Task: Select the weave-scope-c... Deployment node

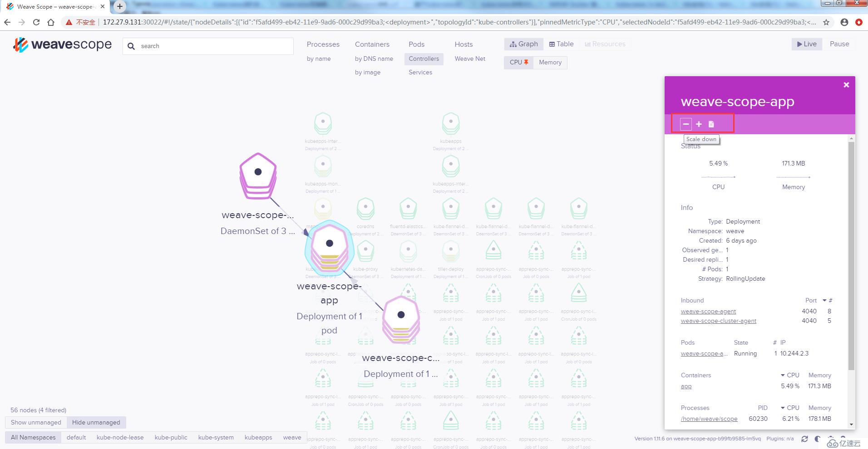Action: click(401, 319)
